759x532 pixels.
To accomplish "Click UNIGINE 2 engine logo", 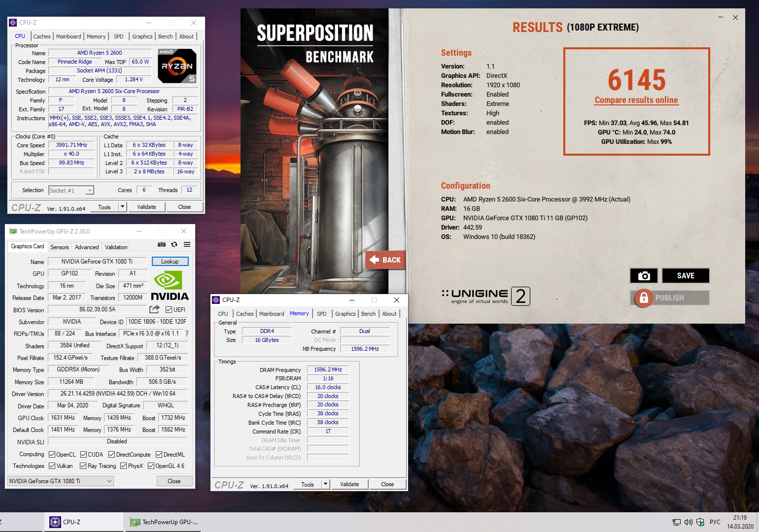I will 485,296.
